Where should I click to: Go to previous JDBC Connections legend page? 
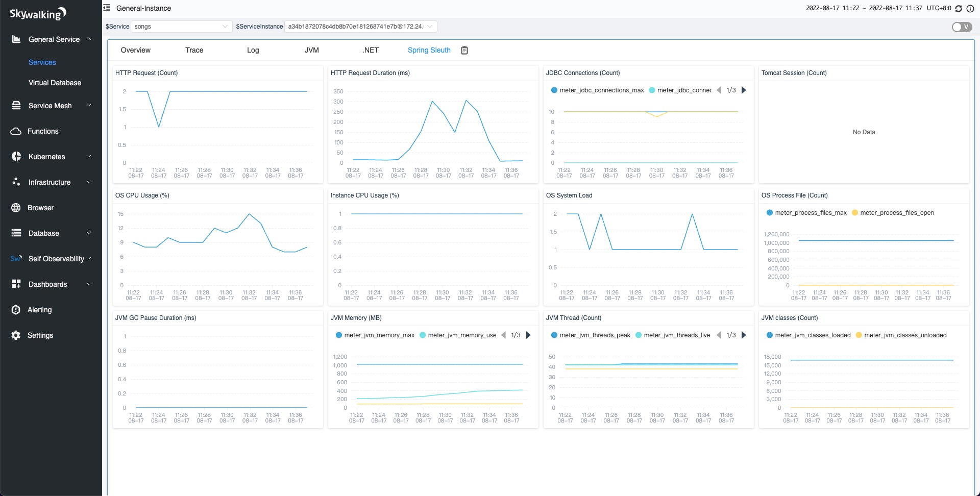[719, 90]
